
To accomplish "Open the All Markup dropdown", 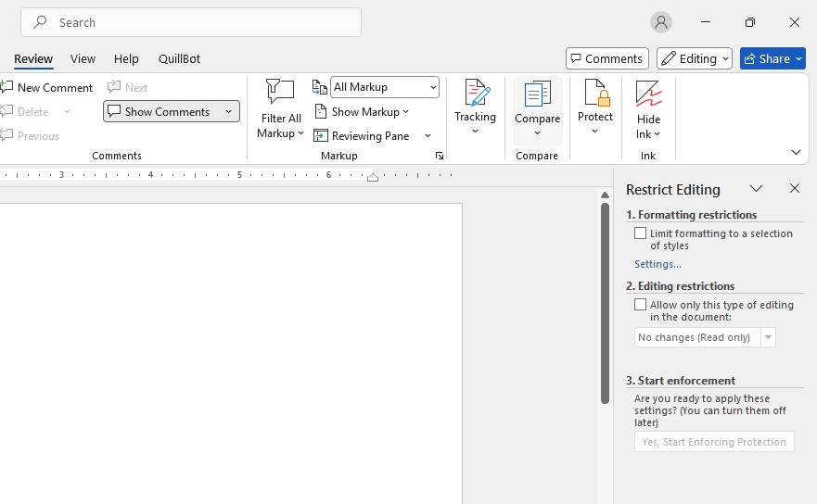I will click(x=385, y=87).
